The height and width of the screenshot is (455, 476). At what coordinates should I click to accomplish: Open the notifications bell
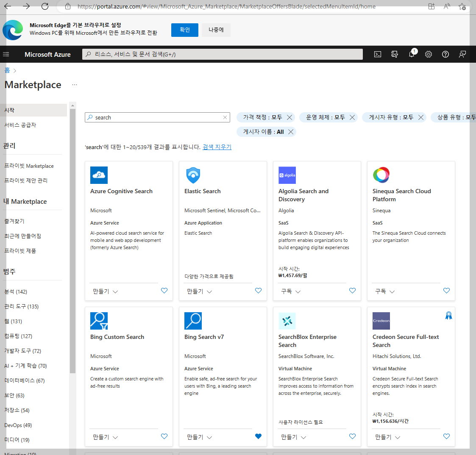pos(412,54)
